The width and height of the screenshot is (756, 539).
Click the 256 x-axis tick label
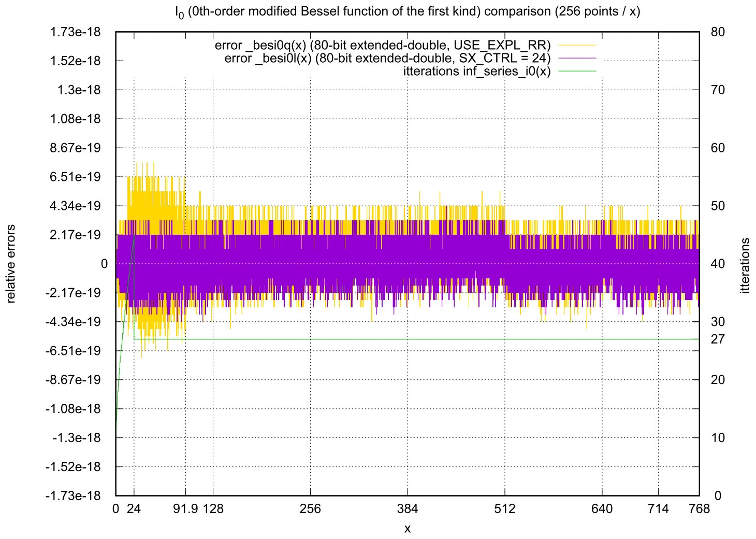pos(310,509)
